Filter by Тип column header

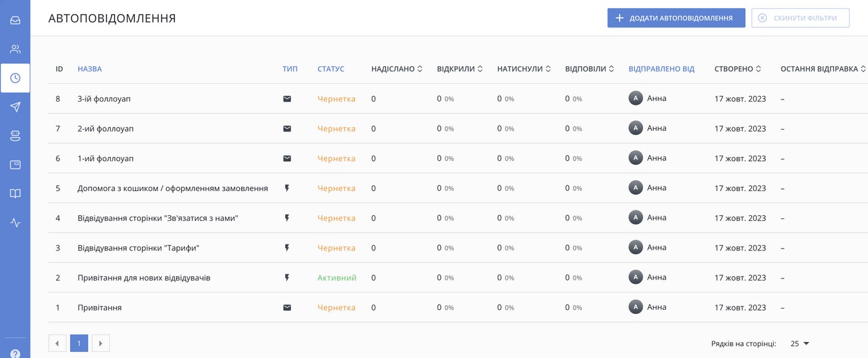[x=290, y=69]
